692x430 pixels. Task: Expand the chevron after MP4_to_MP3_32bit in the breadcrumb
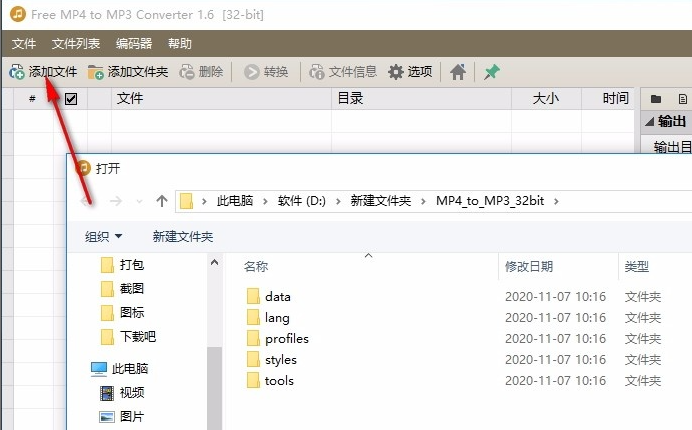[x=556, y=202]
